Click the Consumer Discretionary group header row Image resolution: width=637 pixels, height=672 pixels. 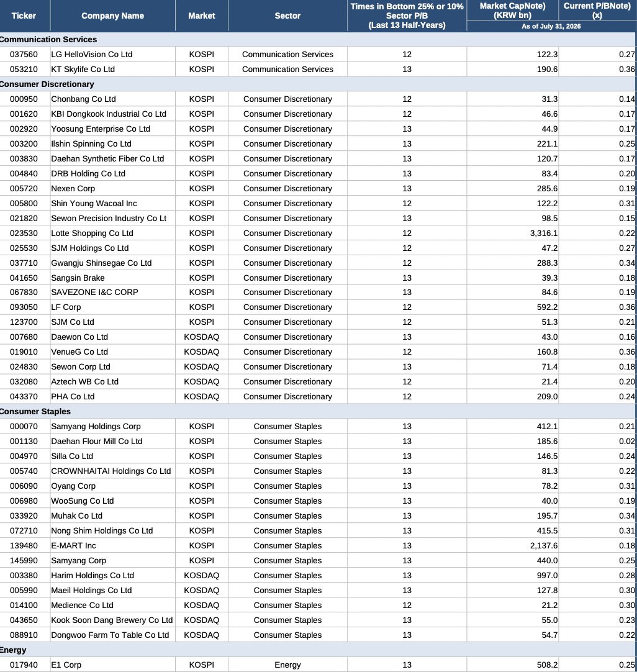318,84
